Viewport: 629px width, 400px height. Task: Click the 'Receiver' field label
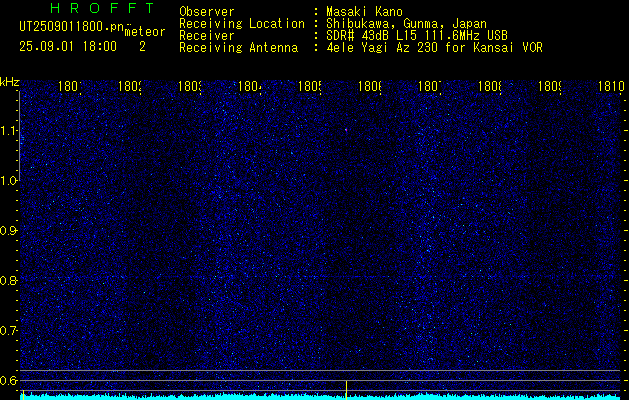click(x=207, y=36)
